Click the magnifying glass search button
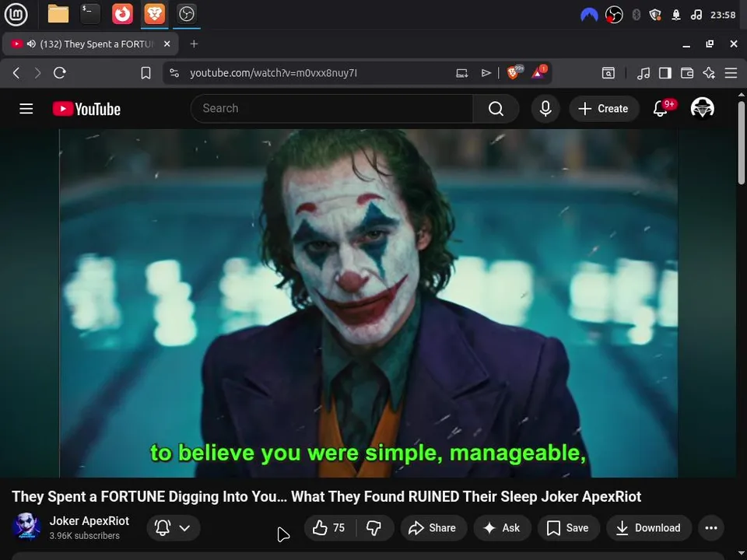This screenshot has height=560, width=747. click(x=496, y=109)
